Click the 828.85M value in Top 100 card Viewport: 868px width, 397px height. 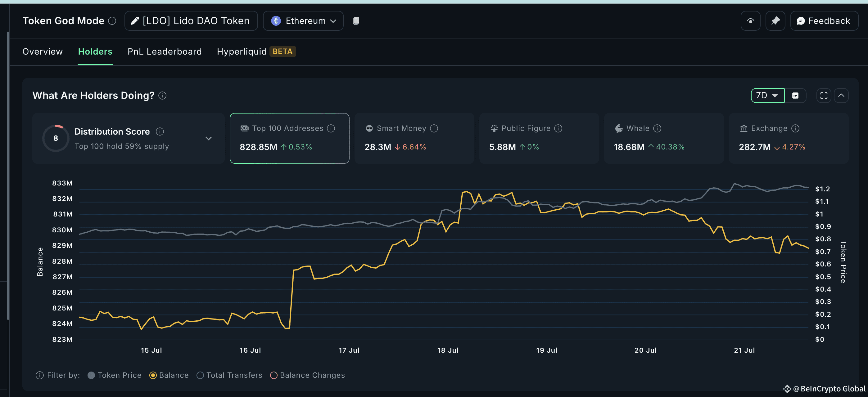(259, 147)
